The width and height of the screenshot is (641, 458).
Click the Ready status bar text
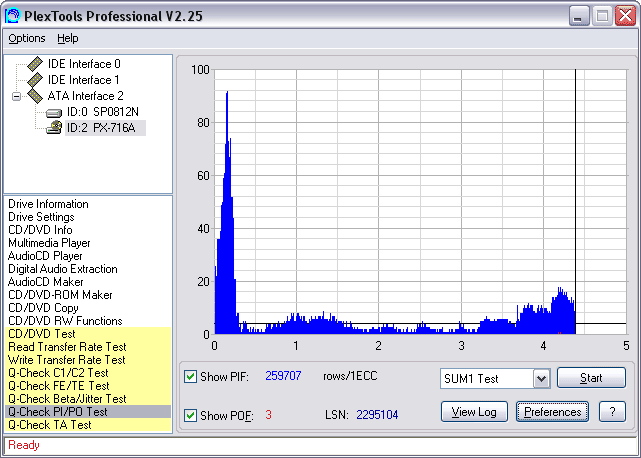pos(24,445)
